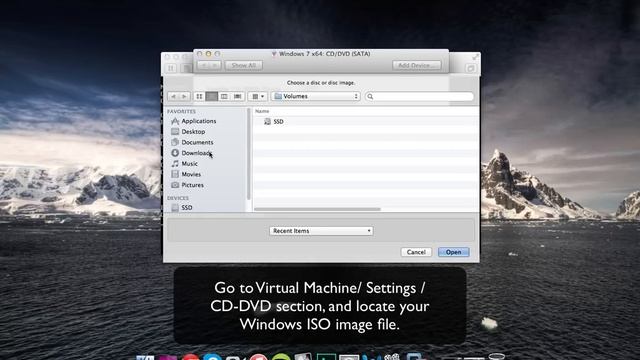Select list view in file dialog
Viewport: 640px width, 360px height.
211,96
